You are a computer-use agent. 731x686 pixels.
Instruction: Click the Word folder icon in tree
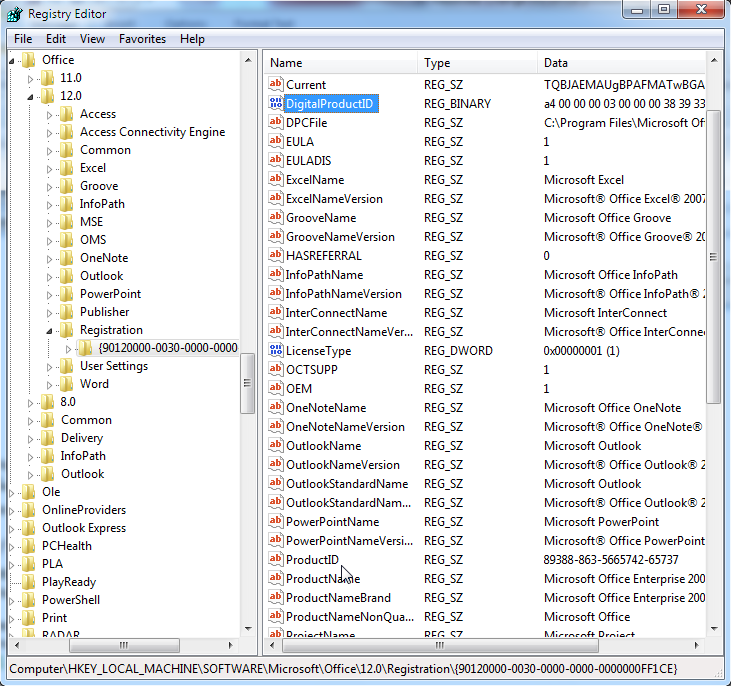(67, 384)
